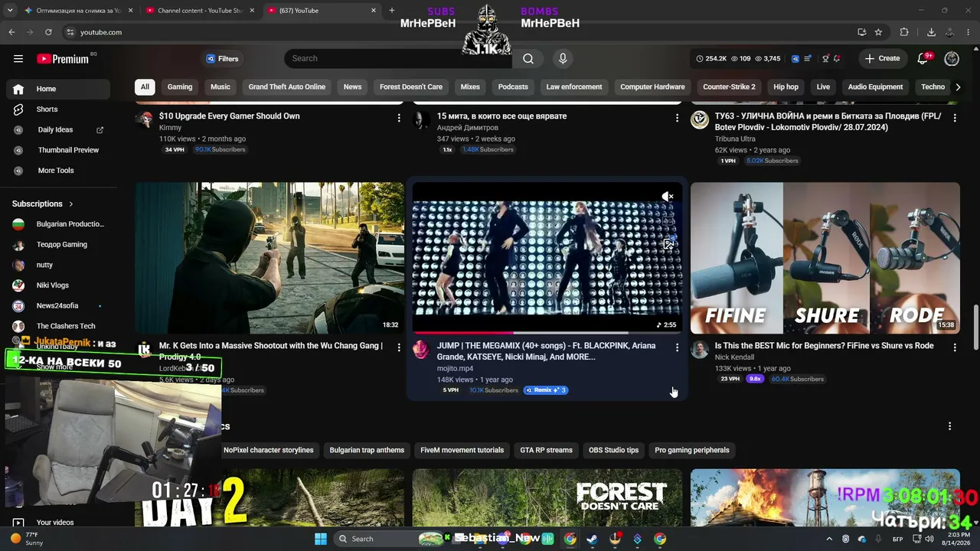
Task: Open the vidIQ trophy icon
Action: [825, 59]
